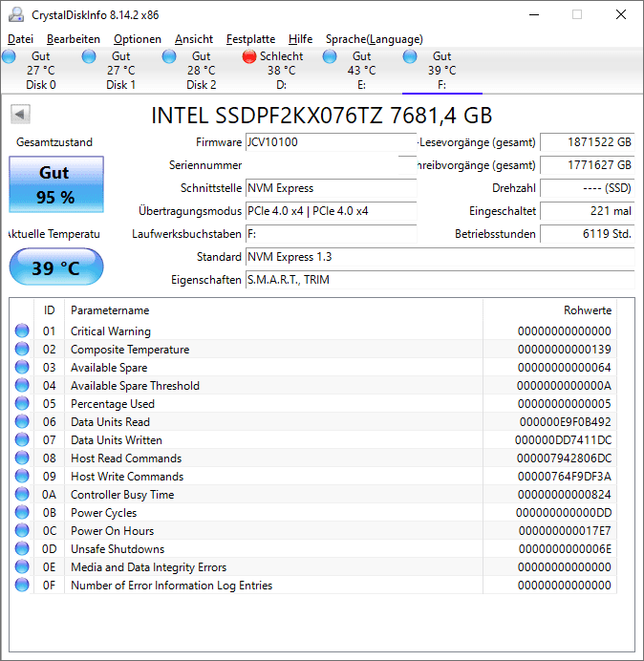
Task: Open the Hilfe menu
Action: [300, 39]
